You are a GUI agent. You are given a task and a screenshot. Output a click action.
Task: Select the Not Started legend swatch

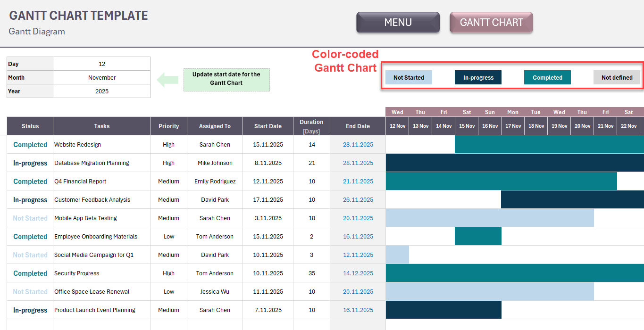(409, 78)
